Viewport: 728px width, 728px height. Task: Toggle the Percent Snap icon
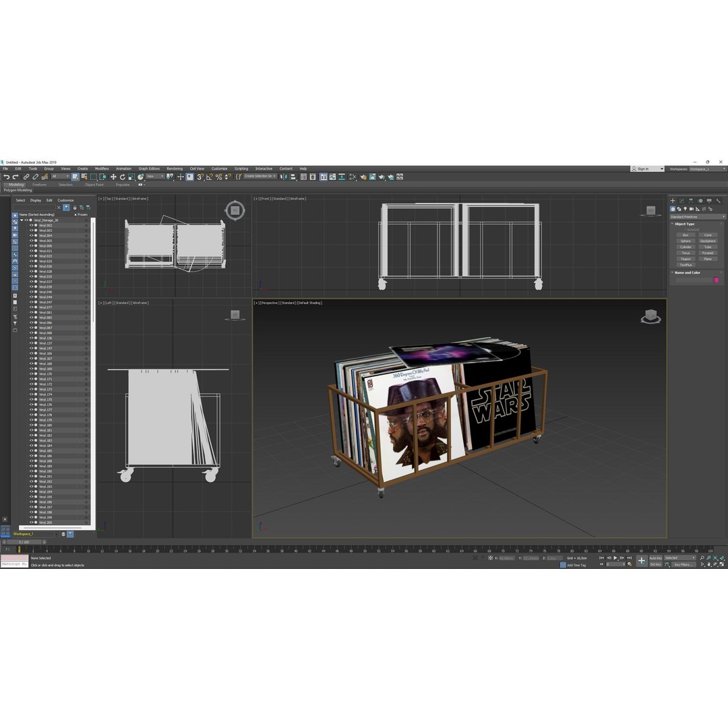pyautogui.click(x=218, y=177)
